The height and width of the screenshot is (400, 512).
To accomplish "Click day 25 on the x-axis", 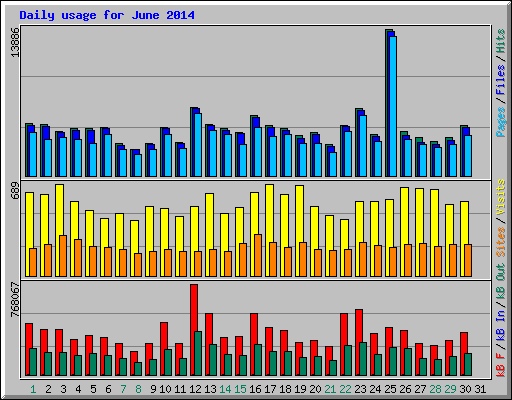I will click(x=390, y=389).
